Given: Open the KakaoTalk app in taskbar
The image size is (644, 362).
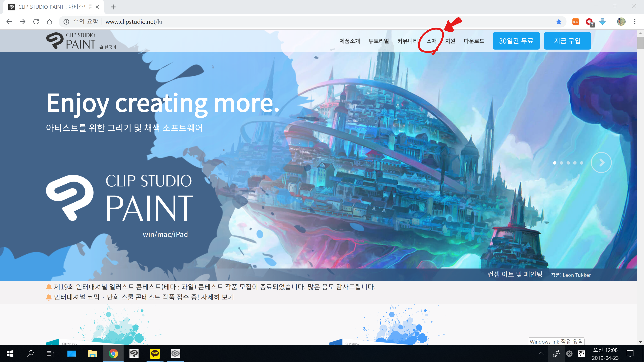Looking at the screenshot, I should pyautogui.click(x=155, y=353).
